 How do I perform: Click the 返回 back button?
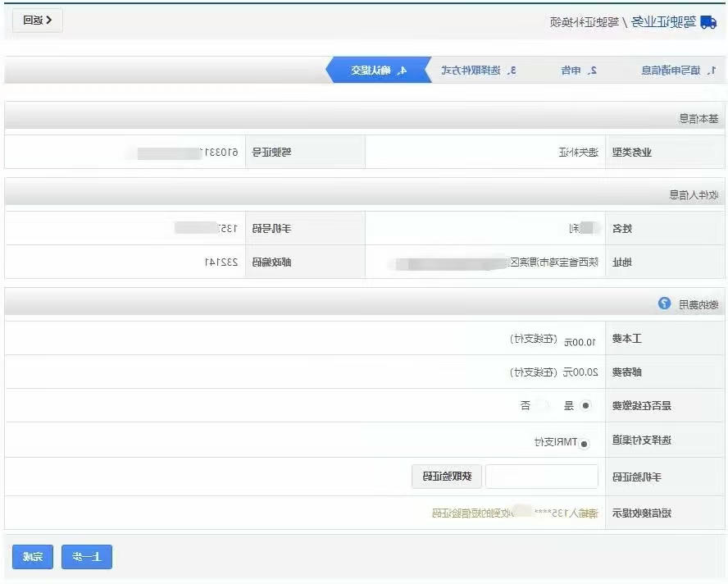(37, 21)
